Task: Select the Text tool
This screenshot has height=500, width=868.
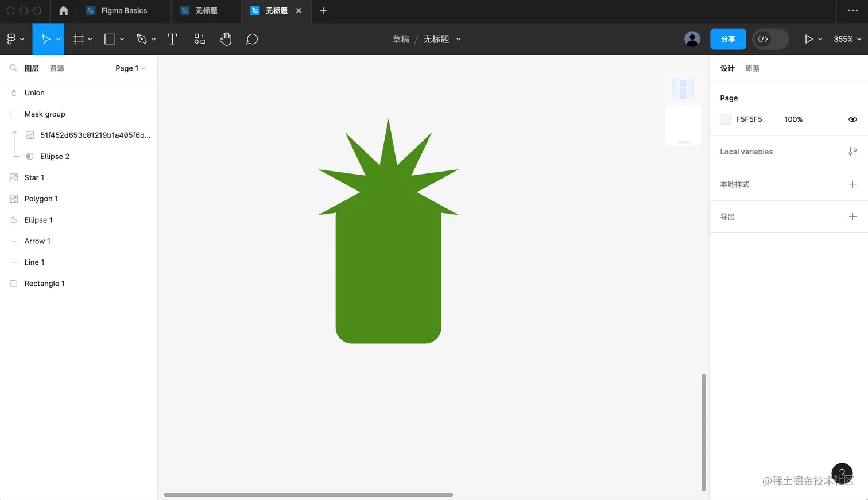Action: pyautogui.click(x=172, y=39)
